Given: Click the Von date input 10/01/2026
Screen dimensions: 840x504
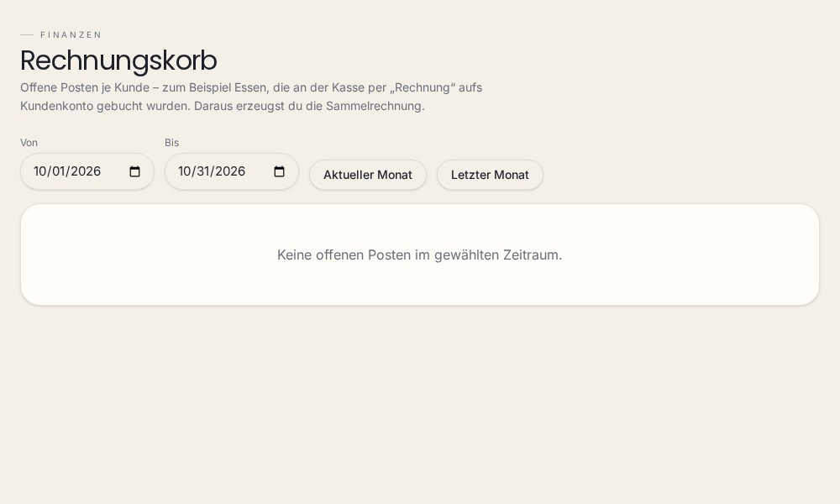Looking at the screenshot, I should (x=87, y=171).
